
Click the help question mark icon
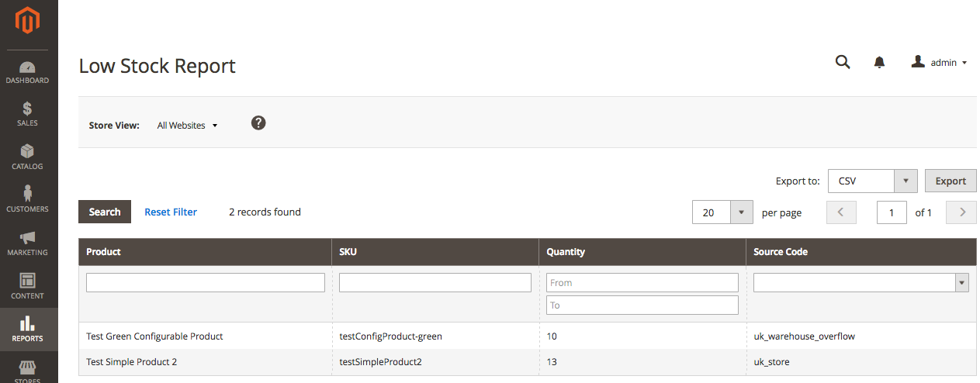(x=258, y=122)
